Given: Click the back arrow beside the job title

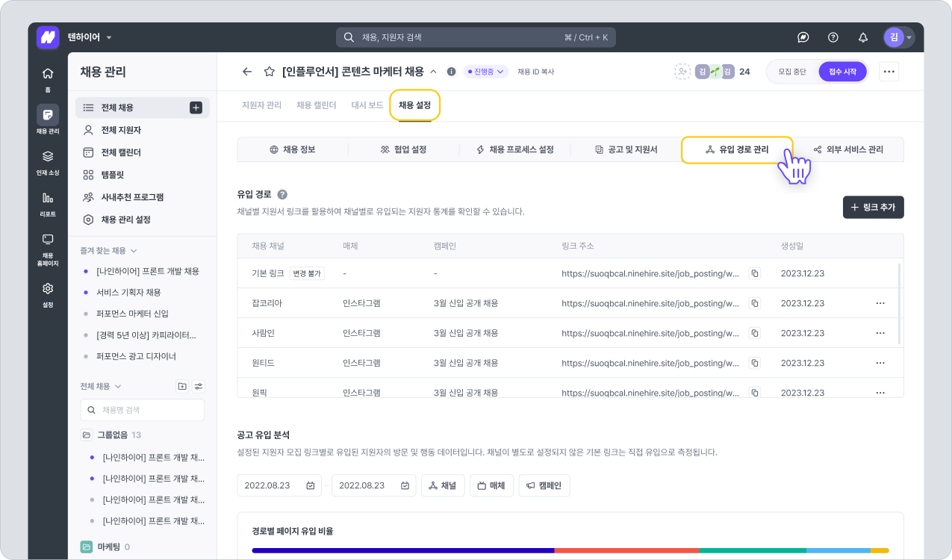Looking at the screenshot, I should tap(247, 72).
